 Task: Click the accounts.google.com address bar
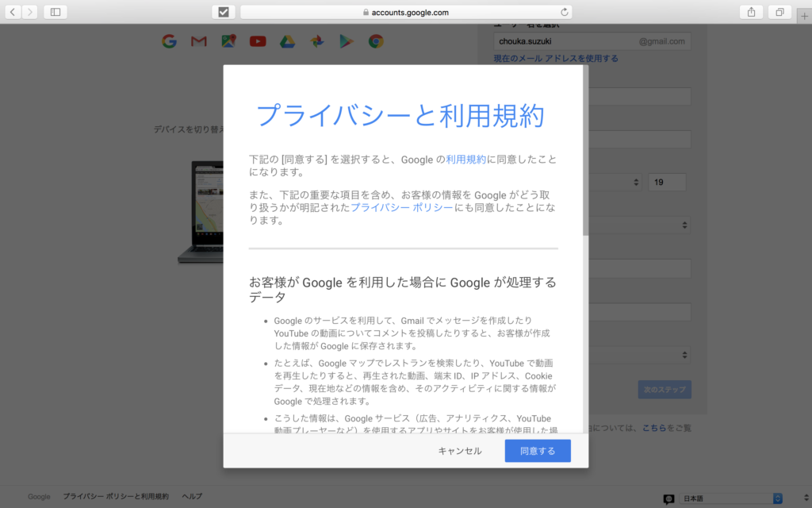[x=406, y=12]
